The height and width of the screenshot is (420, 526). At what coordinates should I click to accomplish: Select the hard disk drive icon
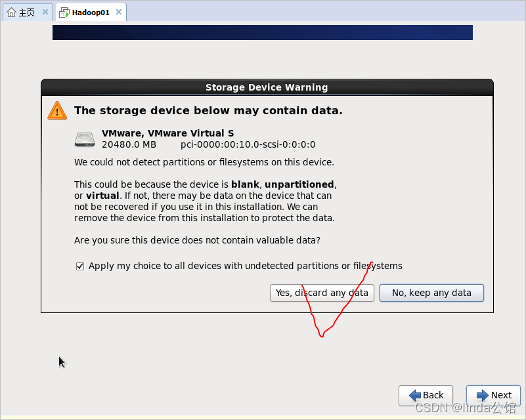pyautogui.click(x=85, y=138)
